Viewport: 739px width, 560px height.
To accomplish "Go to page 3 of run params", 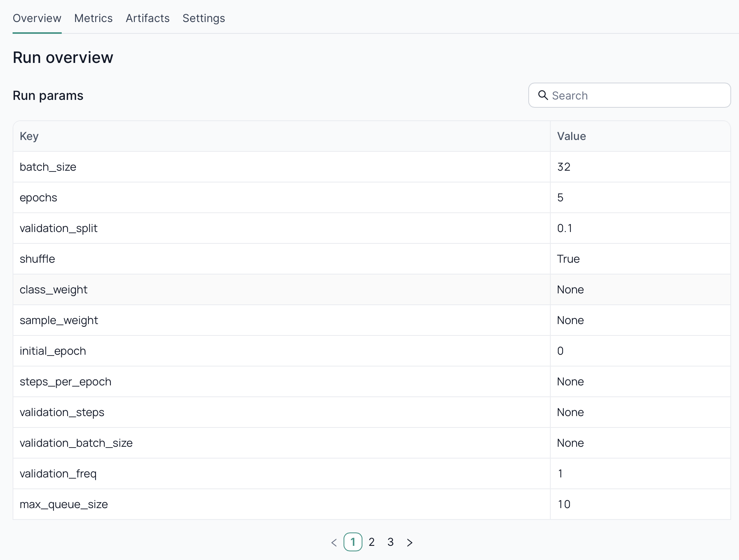I will coord(391,542).
